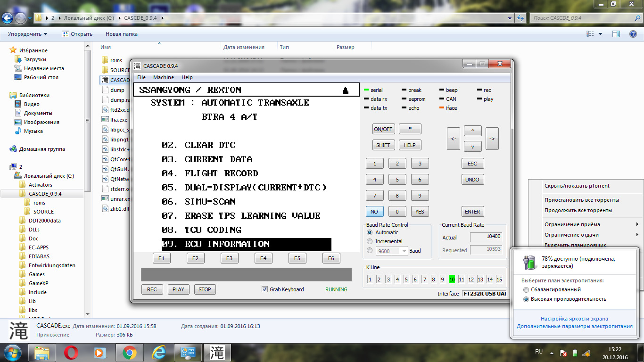Open Explorer view options dropdown arrow
This screenshot has height=362, width=644.
coord(600,34)
